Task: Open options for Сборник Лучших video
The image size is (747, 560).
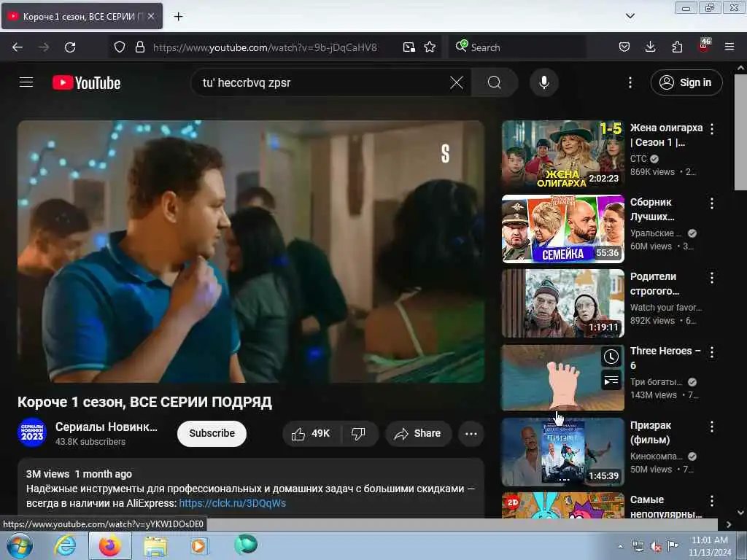Action: tap(712, 203)
